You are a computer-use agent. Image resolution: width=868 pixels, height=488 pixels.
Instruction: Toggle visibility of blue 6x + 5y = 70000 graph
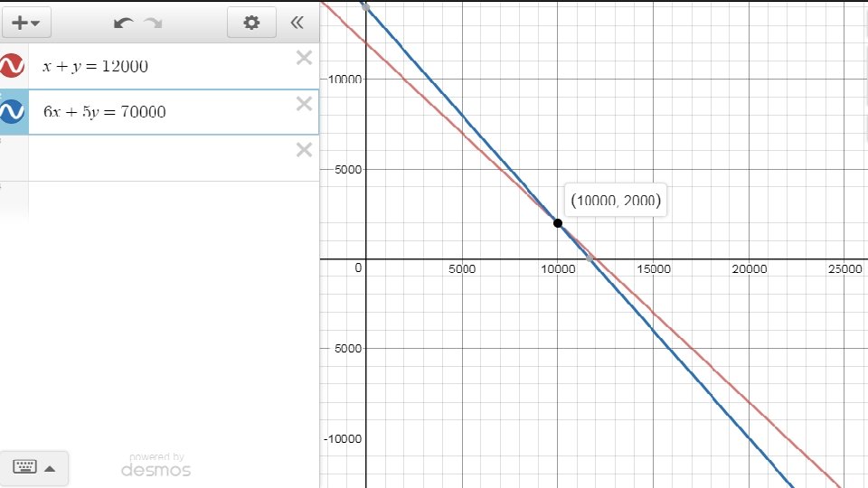[x=12, y=111]
